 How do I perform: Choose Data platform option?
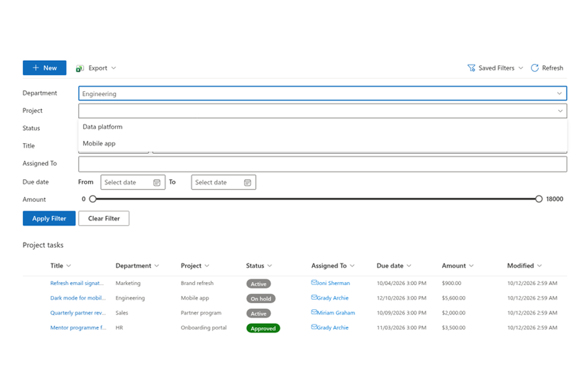pos(323,127)
